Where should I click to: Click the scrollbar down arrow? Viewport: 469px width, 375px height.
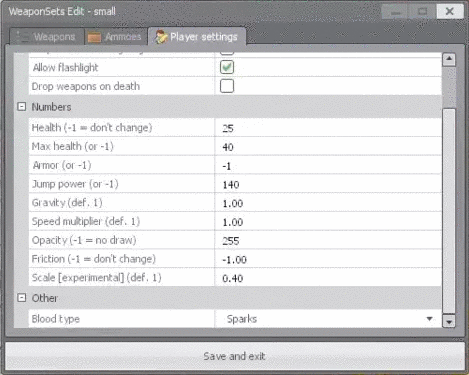[449, 322]
